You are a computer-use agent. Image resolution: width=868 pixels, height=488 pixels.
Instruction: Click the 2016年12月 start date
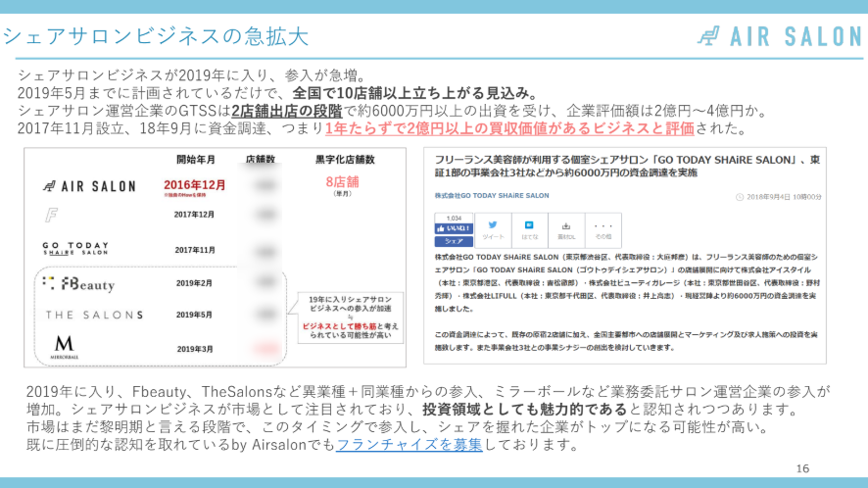pos(194,185)
